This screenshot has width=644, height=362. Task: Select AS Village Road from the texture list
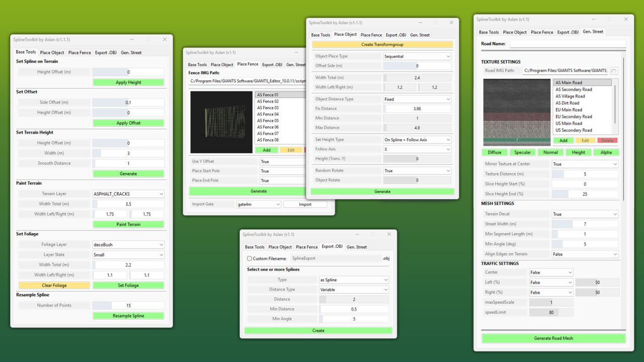570,96
